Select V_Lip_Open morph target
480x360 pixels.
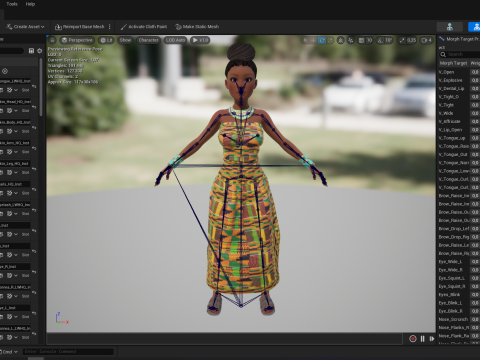(x=450, y=130)
